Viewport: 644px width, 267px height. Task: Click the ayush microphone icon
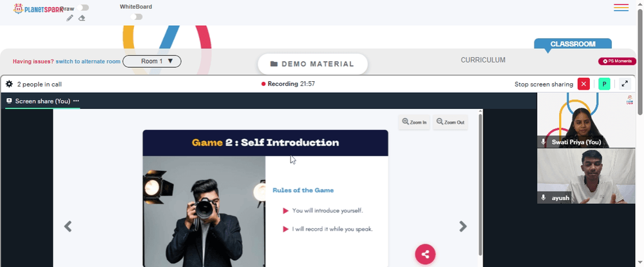tap(544, 198)
